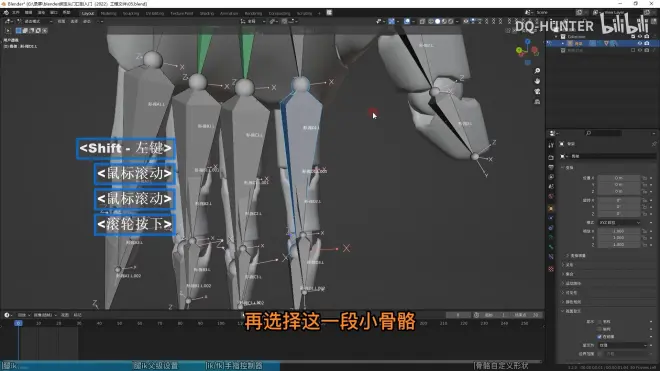Switch to the Animation workspace tab
The image size is (660, 371).
click(229, 13)
